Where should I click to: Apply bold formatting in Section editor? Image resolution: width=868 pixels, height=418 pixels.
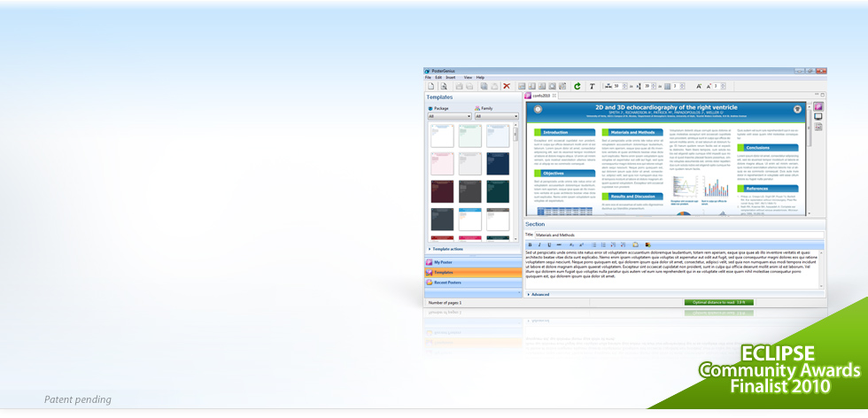tap(530, 244)
